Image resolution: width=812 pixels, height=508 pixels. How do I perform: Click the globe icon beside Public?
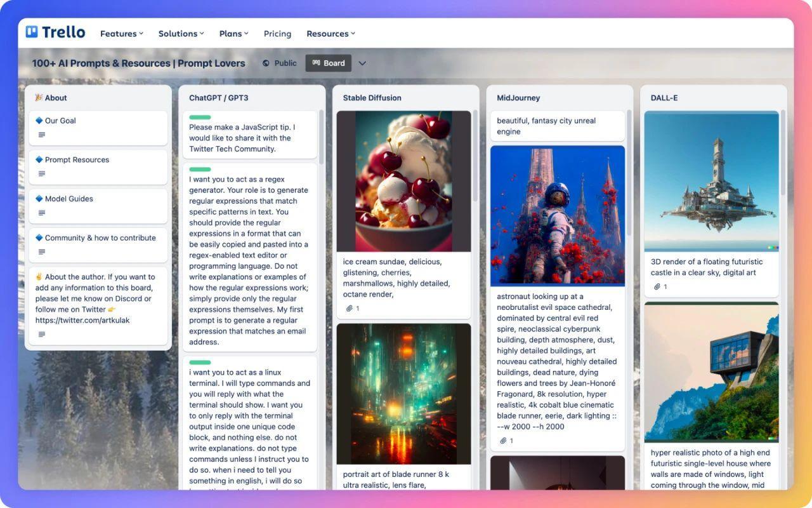pos(266,63)
